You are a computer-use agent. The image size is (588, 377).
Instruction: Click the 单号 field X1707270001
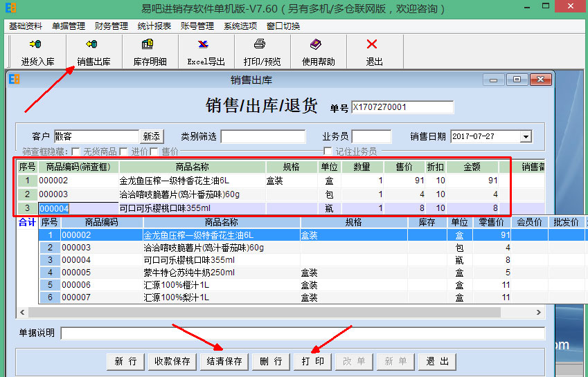(x=402, y=107)
